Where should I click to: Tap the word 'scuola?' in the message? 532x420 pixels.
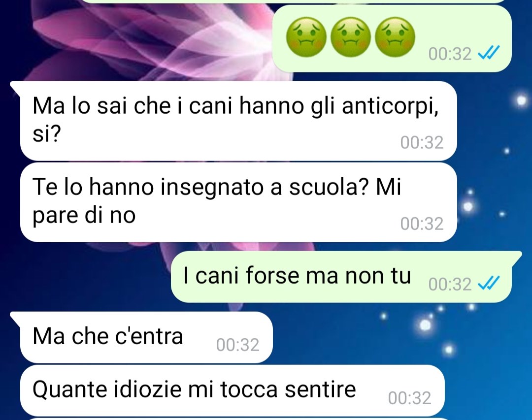(x=329, y=187)
